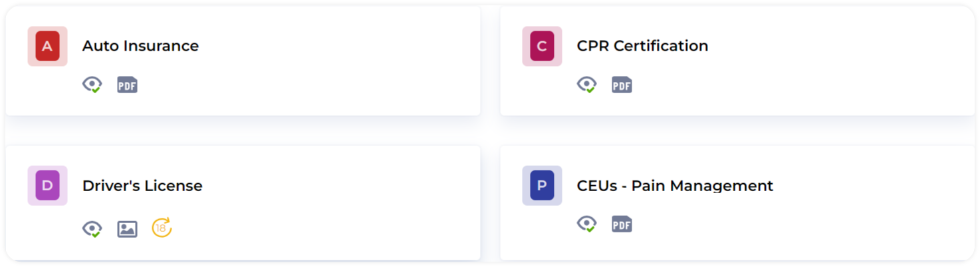Click the PDF icon under Auto Insurance
Viewport: 980px width, 267px height.
click(127, 85)
